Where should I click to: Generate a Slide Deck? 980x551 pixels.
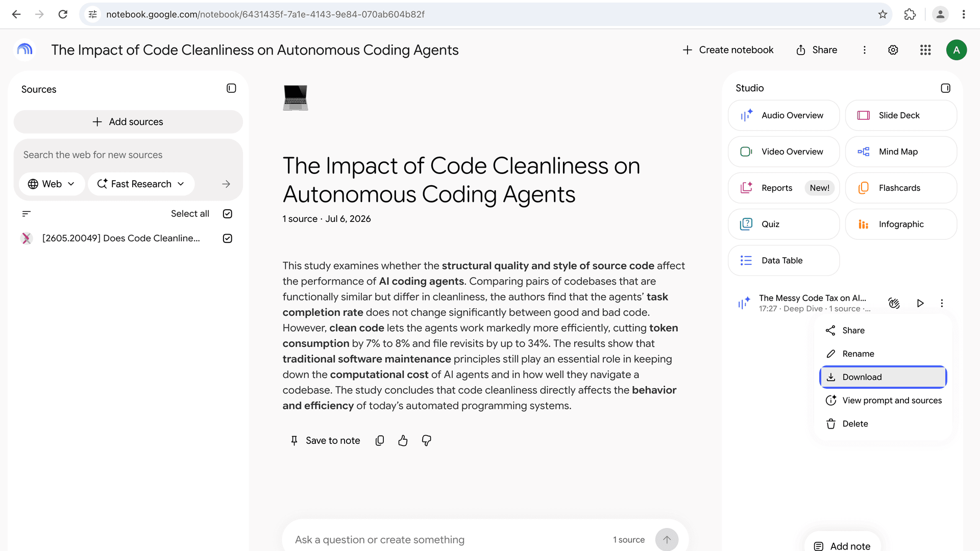coord(901,115)
